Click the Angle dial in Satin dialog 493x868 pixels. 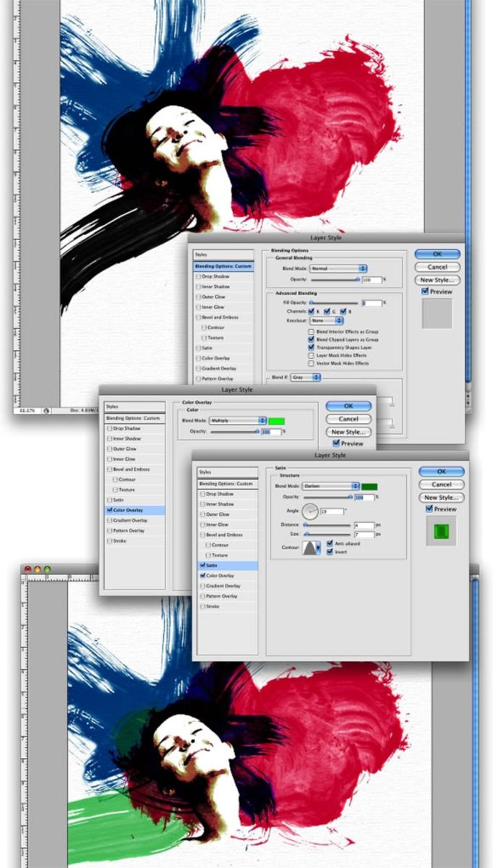(x=312, y=512)
